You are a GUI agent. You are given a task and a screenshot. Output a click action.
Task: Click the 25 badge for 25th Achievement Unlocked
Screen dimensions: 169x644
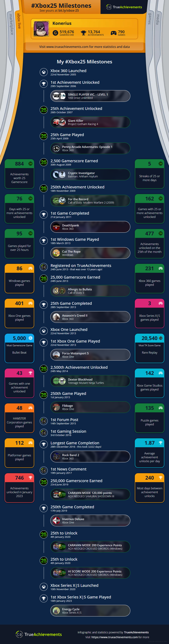pyautogui.click(x=44, y=110)
